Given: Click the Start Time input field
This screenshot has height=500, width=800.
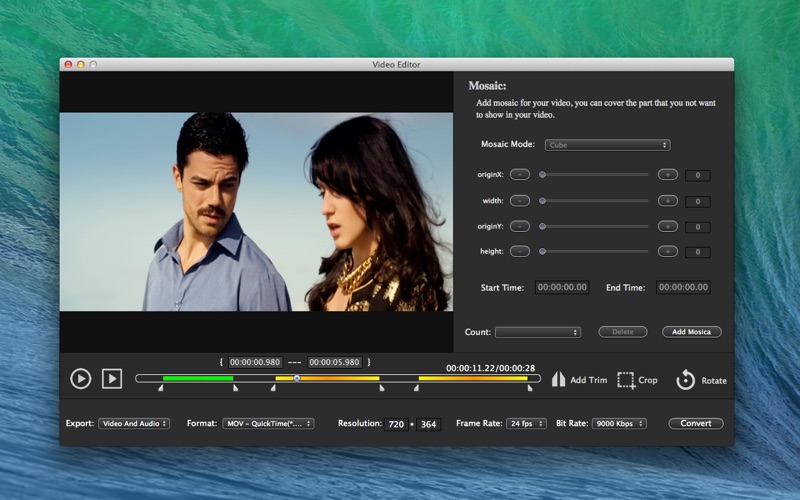Looking at the screenshot, I should [x=561, y=287].
